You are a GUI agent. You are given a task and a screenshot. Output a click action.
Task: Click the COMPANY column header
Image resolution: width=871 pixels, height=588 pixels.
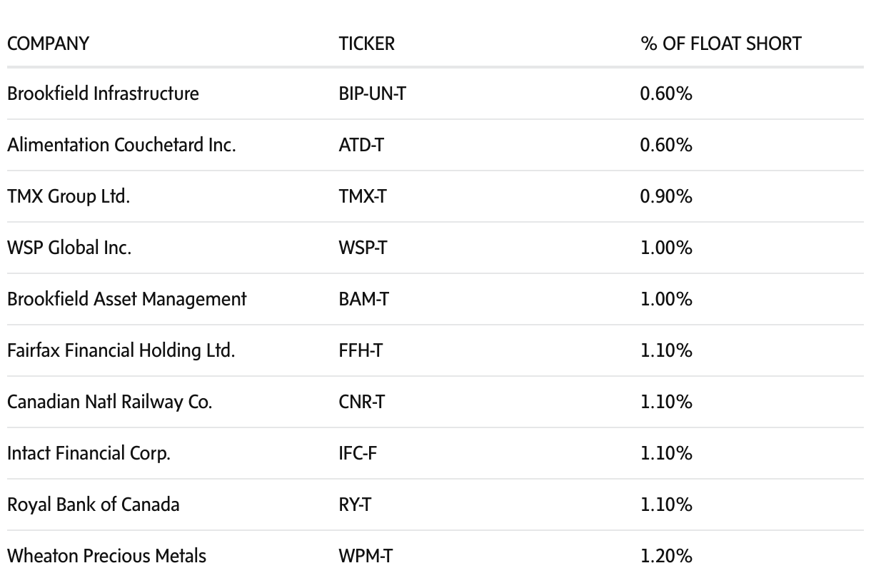(48, 44)
